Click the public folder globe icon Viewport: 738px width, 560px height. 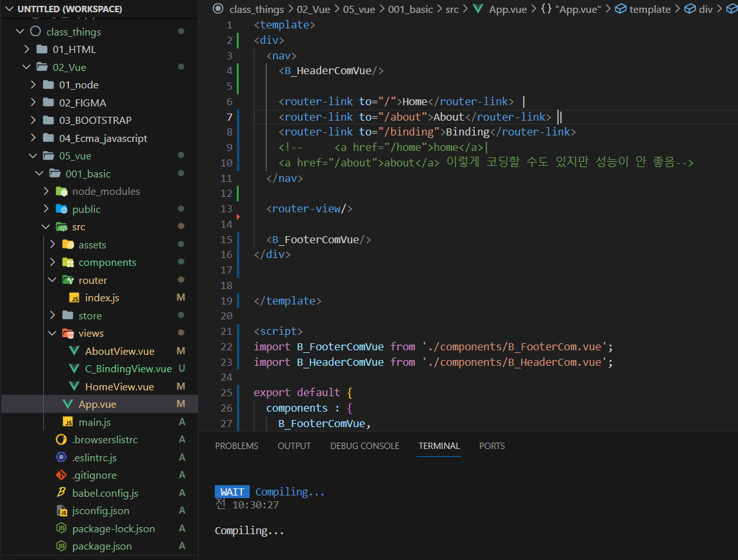(62, 209)
